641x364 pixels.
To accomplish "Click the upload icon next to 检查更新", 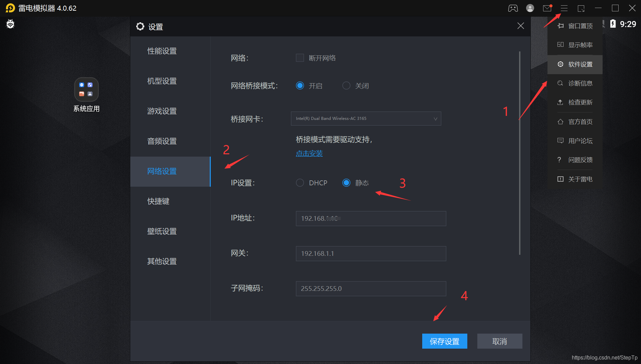I will point(560,102).
